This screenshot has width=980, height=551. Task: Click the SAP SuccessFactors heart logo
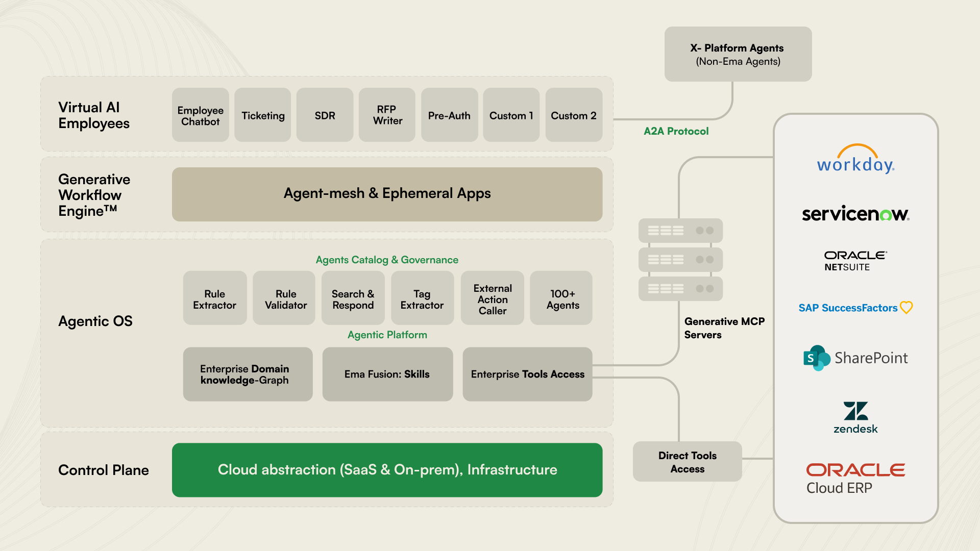point(906,307)
